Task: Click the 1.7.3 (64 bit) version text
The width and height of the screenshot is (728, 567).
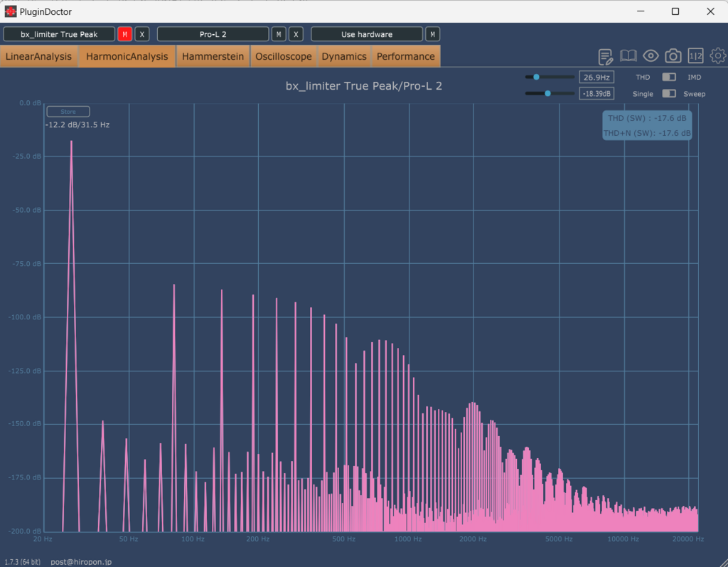Action: click(22, 561)
